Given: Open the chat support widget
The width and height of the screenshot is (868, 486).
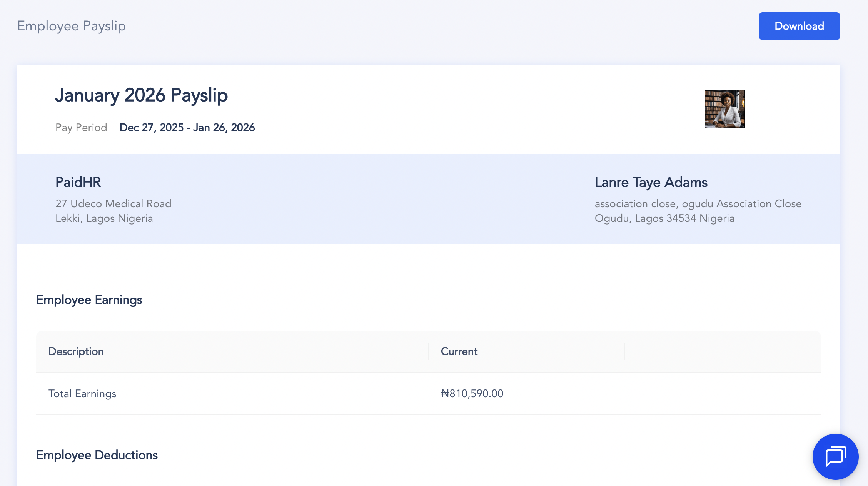Looking at the screenshot, I should 835,456.
